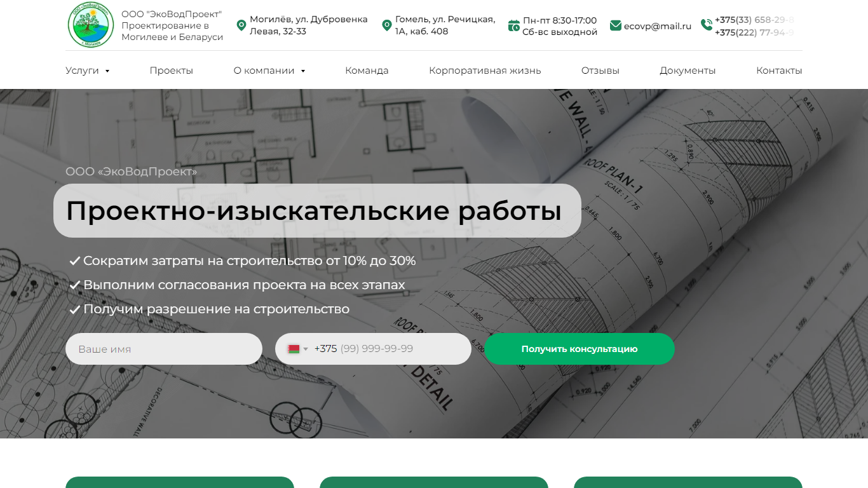The image size is (868, 488).
Task: Click the ecovp@mail.ru email link
Action: click(658, 26)
